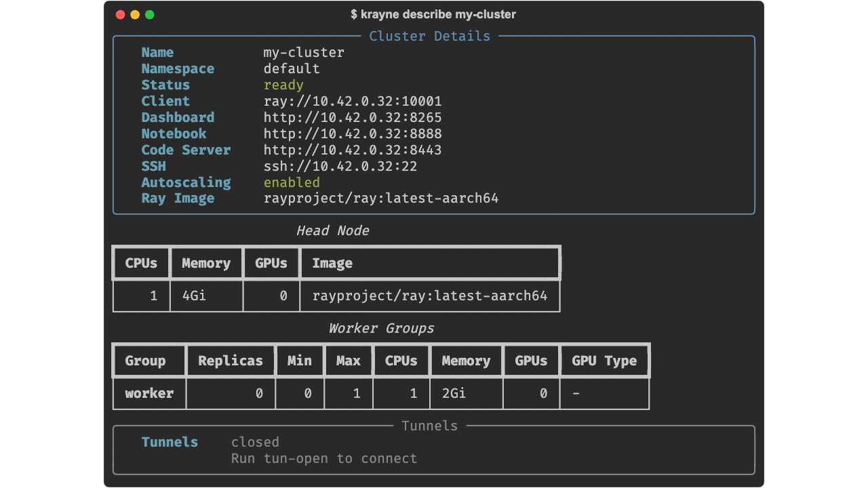The width and height of the screenshot is (868, 488).
Task: Click the yellow minimize traffic light
Action: [134, 14]
